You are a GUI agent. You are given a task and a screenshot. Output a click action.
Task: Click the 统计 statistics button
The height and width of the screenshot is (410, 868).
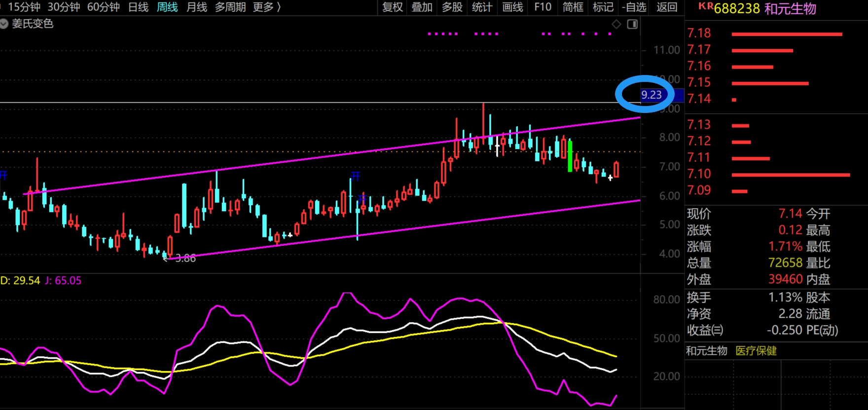click(x=482, y=7)
